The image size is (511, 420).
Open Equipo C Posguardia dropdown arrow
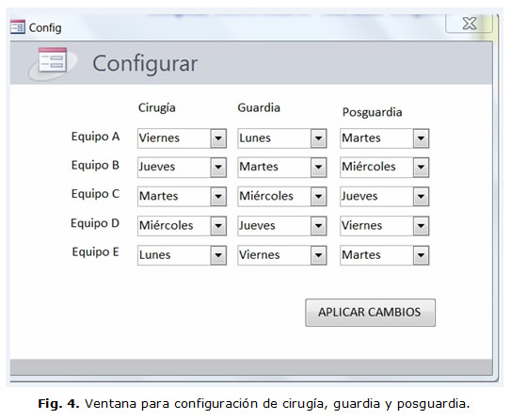coord(421,196)
